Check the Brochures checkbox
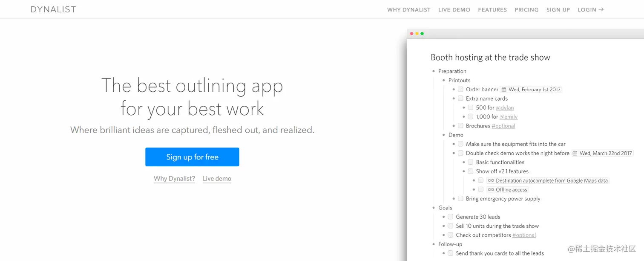 tap(460, 125)
